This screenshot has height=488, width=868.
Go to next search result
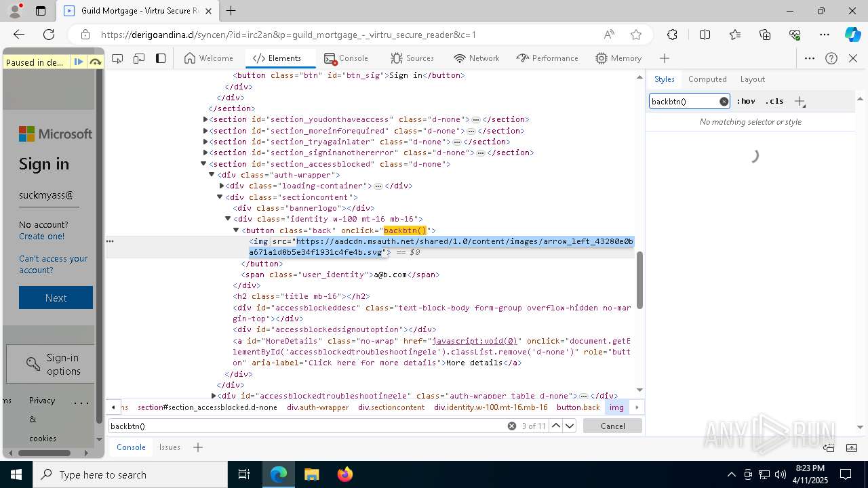[x=570, y=426]
